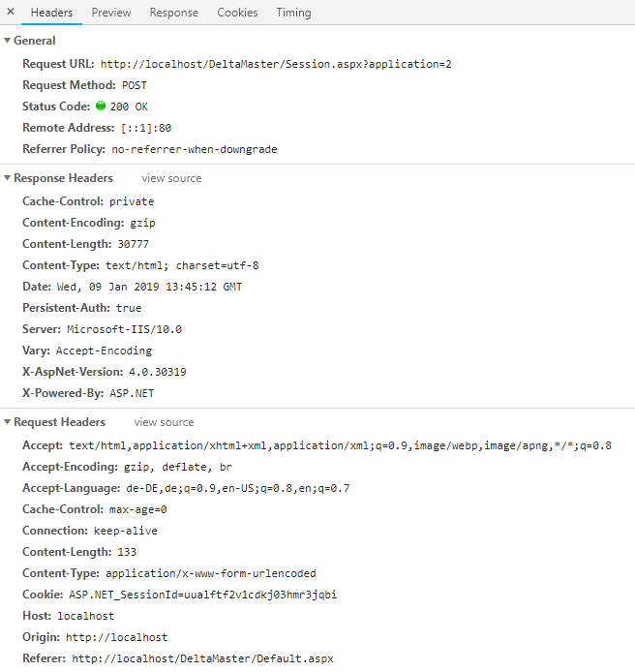View source of Request Headers

[164, 422]
